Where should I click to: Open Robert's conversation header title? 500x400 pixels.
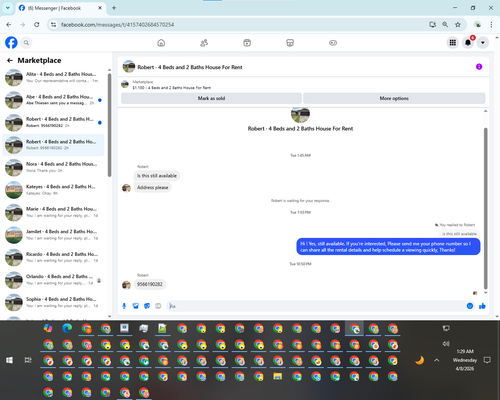click(x=190, y=67)
